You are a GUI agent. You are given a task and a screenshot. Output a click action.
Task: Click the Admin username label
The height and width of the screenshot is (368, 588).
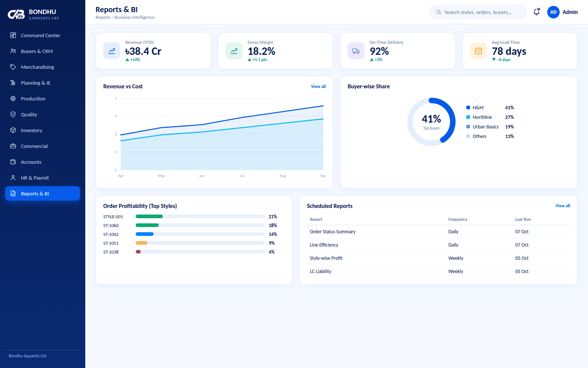click(570, 12)
